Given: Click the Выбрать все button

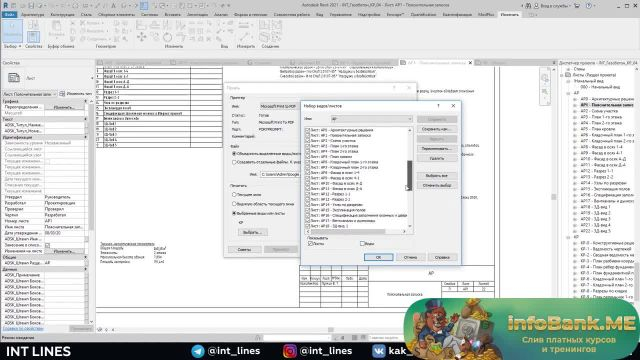Looking at the screenshot, I should (x=437, y=176).
